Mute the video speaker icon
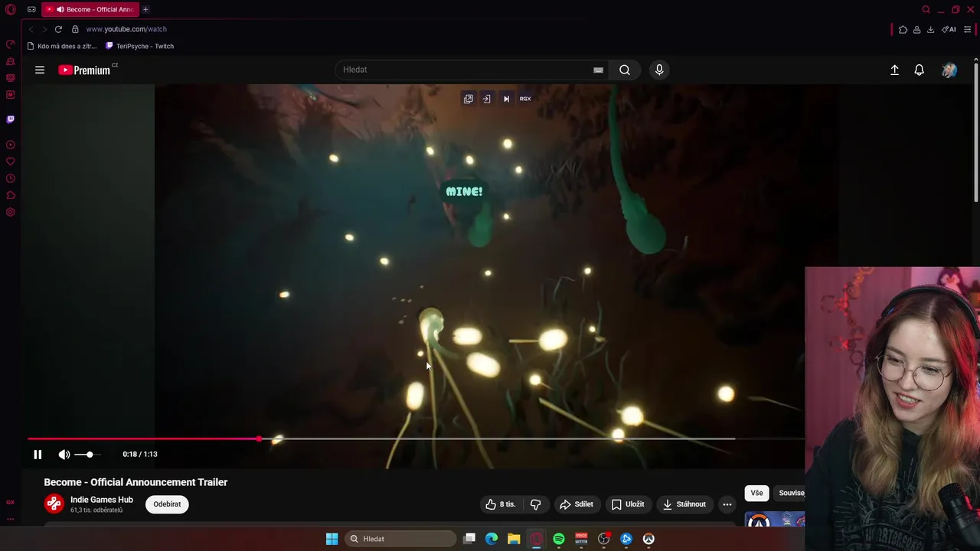The width and height of the screenshot is (980, 551). (64, 454)
